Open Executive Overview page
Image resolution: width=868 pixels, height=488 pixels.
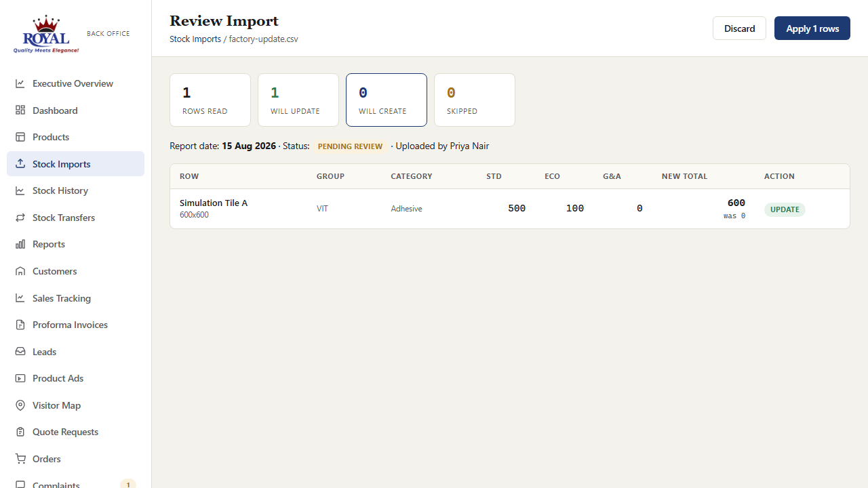point(75,83)
